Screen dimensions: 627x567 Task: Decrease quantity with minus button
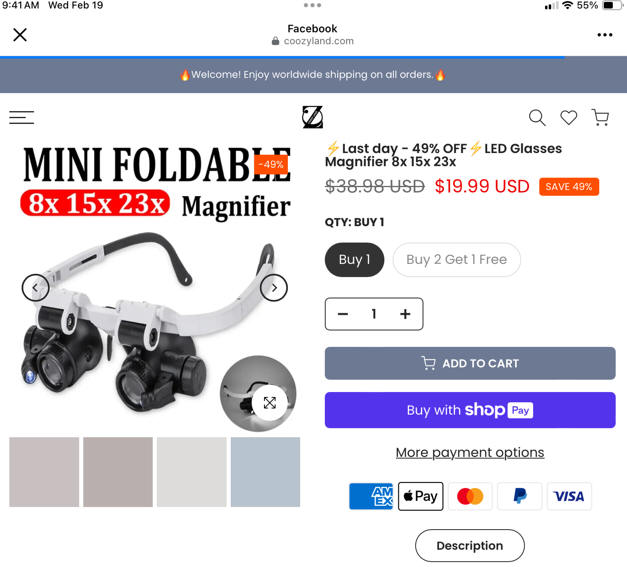point(343,314)
